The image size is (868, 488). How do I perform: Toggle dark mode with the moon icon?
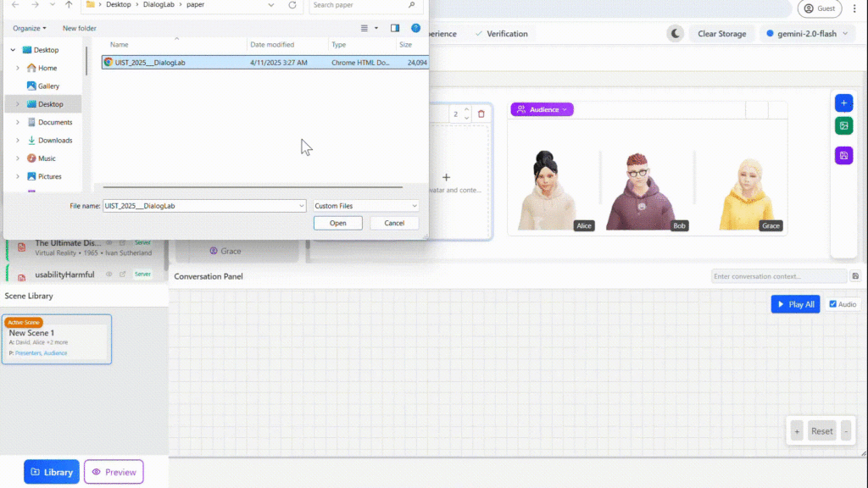pos(676,34)
